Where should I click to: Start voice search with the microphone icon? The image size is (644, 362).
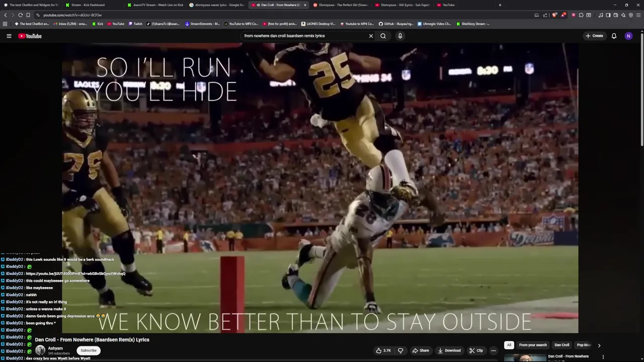400,36
